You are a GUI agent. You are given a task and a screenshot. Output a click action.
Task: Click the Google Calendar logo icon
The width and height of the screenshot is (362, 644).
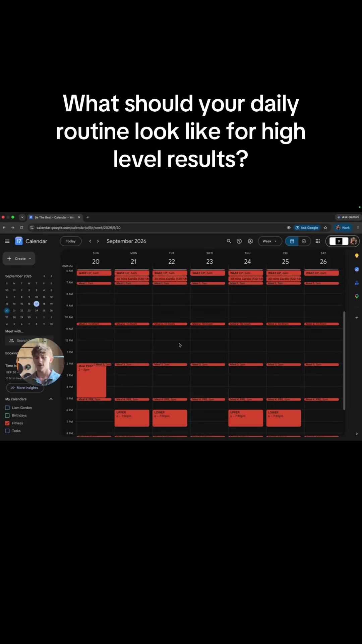pyautogui.click(x=19, y=241)
